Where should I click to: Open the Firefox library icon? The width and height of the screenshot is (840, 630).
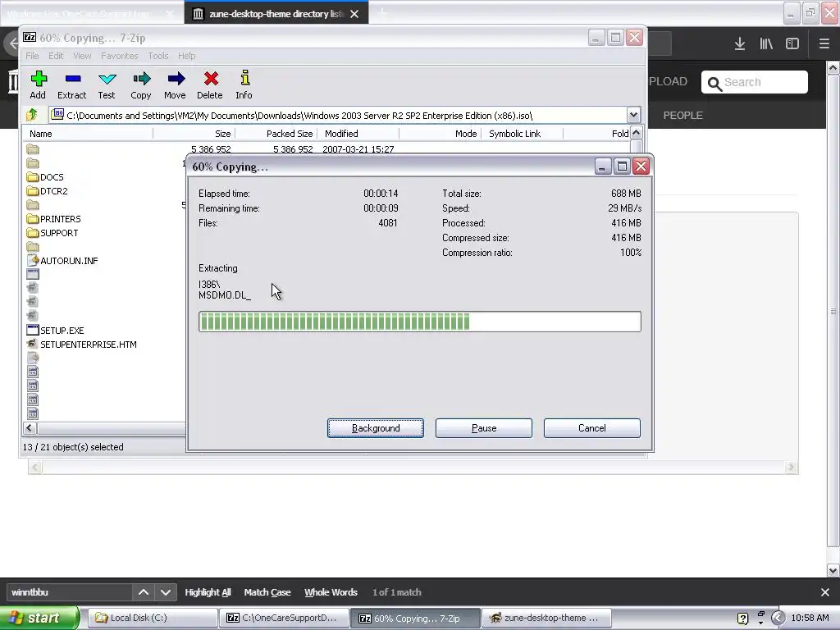tap(766, 44)
